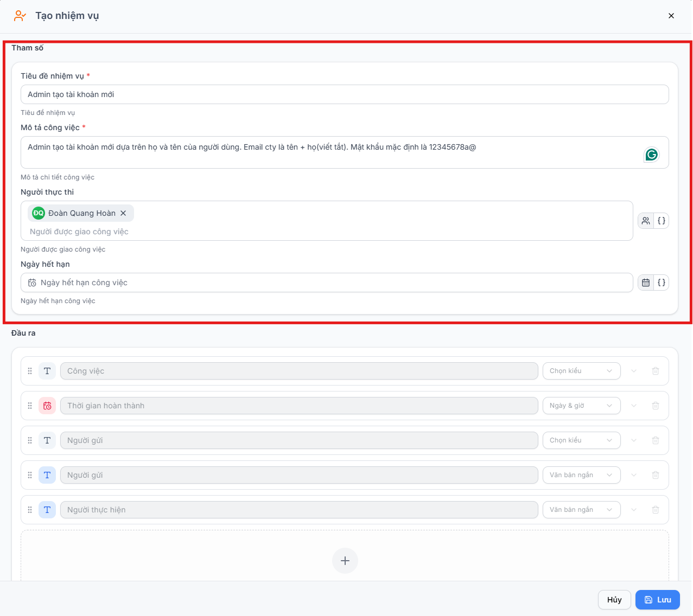This screenshot has height=616, width=693.
Task: Add new output with plus button
Action: tap(345, 561)
